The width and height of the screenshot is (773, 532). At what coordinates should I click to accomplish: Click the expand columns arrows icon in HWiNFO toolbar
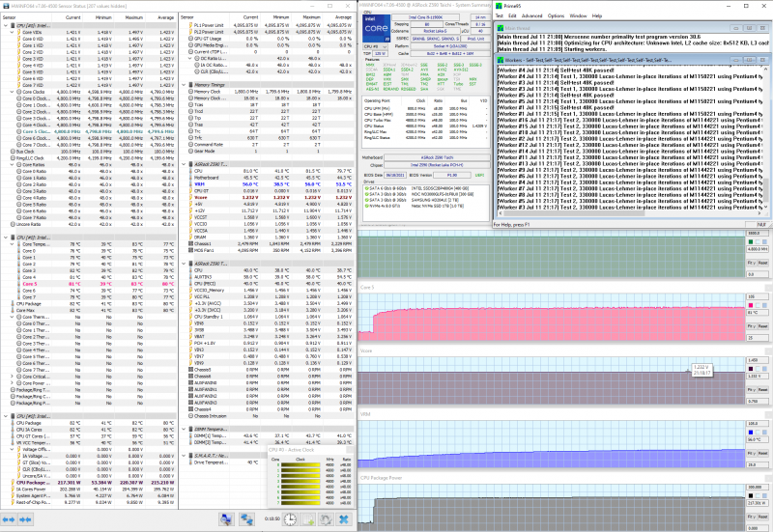pyautogui.click(x=9, y=519)
